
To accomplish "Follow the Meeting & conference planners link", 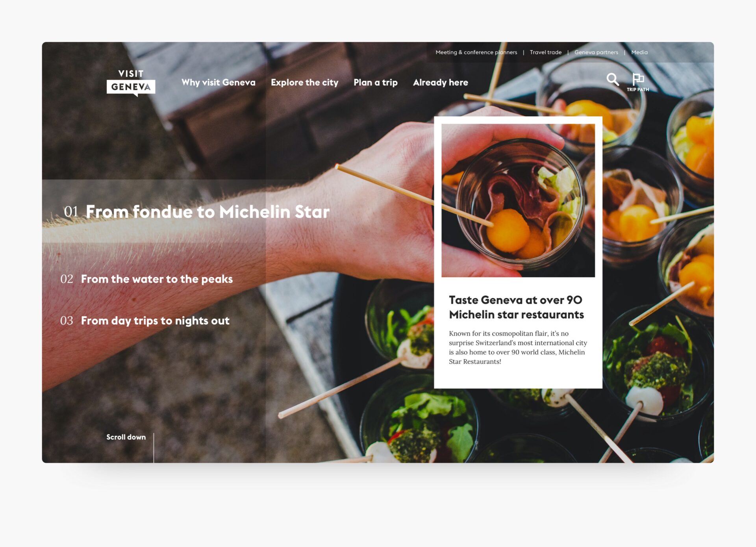I will click(x=476, y=52).
